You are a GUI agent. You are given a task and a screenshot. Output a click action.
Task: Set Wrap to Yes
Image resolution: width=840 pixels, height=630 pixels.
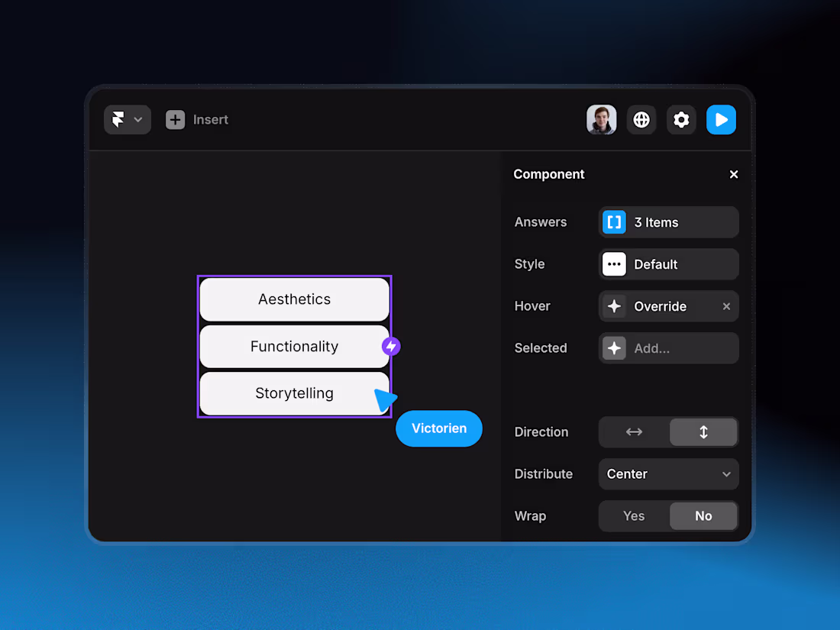pyautogui.click(x=634, y=515)
